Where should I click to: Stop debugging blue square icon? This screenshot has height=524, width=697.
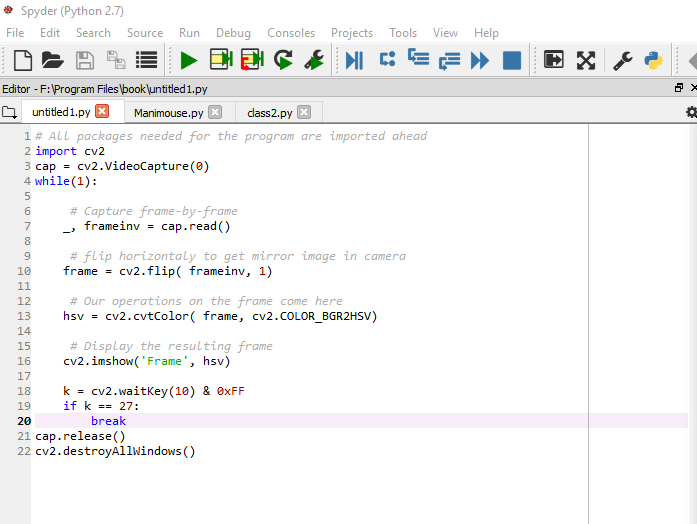pyautogui.click(x=512, y=60)
